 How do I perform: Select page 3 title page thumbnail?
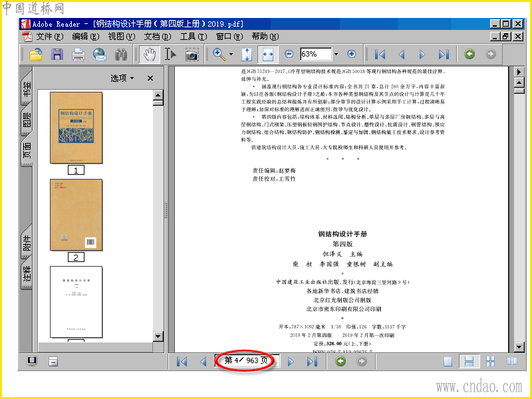(x=76, y=302)
